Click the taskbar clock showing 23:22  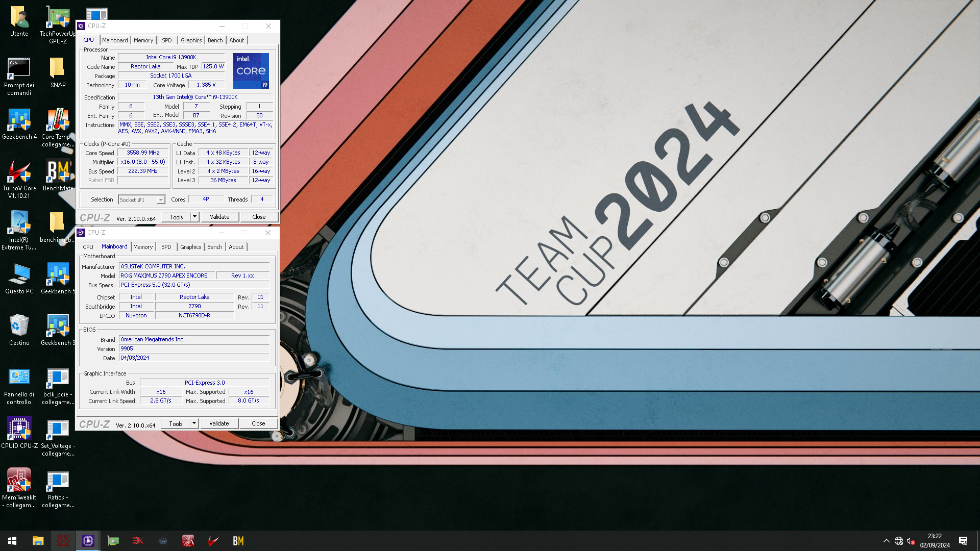tap(935, 541)
